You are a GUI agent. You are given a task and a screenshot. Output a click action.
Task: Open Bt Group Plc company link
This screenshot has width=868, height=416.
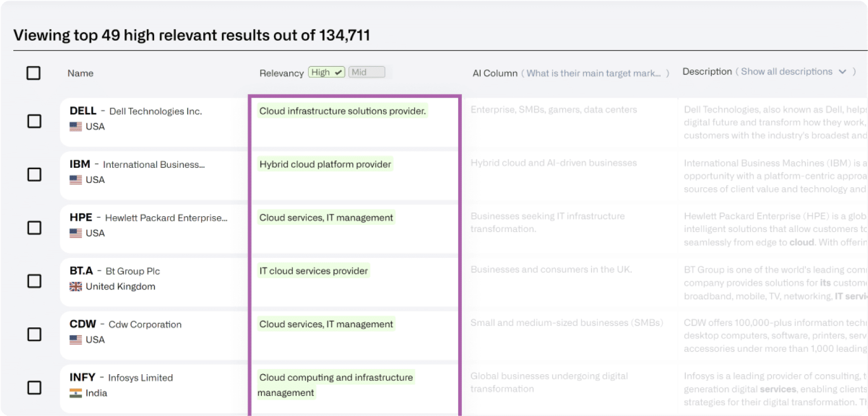(x=133, y=271)
